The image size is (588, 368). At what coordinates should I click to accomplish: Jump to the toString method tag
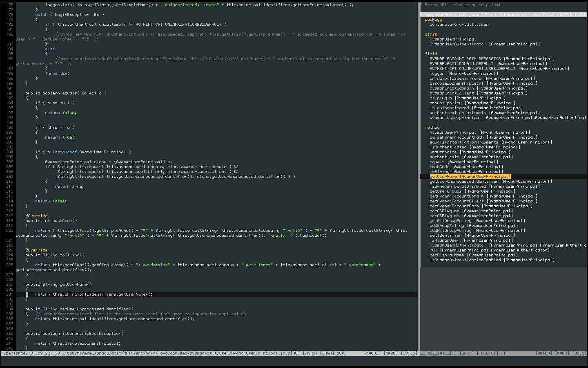pyautogui.click(x=466, y=172)
